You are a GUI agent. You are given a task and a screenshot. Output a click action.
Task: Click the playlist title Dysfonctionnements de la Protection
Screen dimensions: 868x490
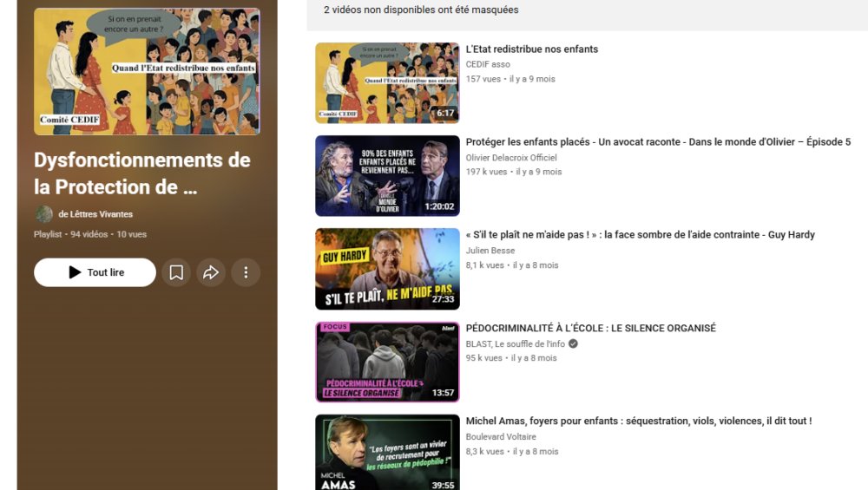[x=142, y=173]
